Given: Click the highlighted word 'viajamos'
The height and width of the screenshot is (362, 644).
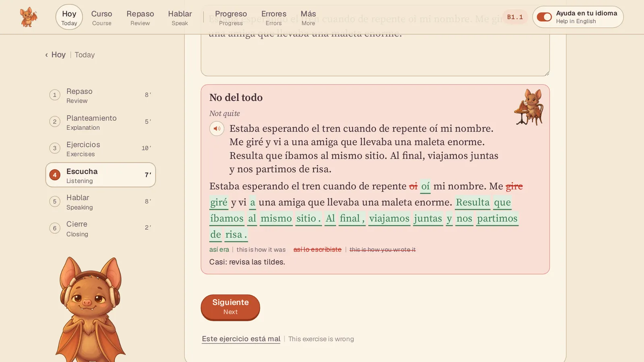Looking at the screenshot, I should coord(389,218).
